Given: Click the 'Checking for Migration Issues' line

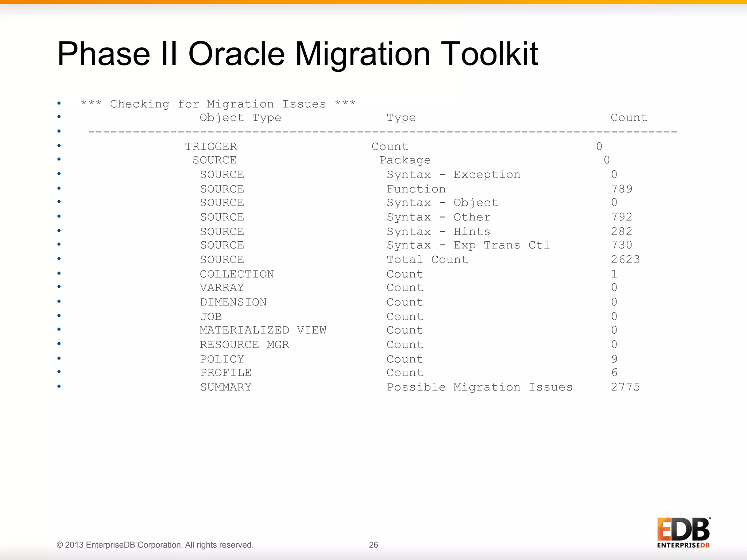Looking at the screenshot, I should click(x=218, y=104).
